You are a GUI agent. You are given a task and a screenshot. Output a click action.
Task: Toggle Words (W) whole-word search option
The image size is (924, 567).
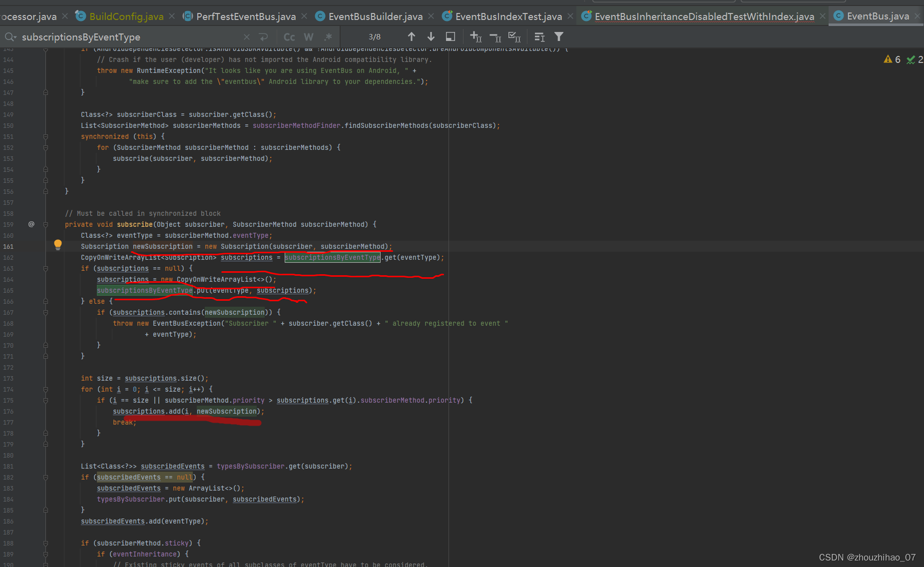(309, 37)
